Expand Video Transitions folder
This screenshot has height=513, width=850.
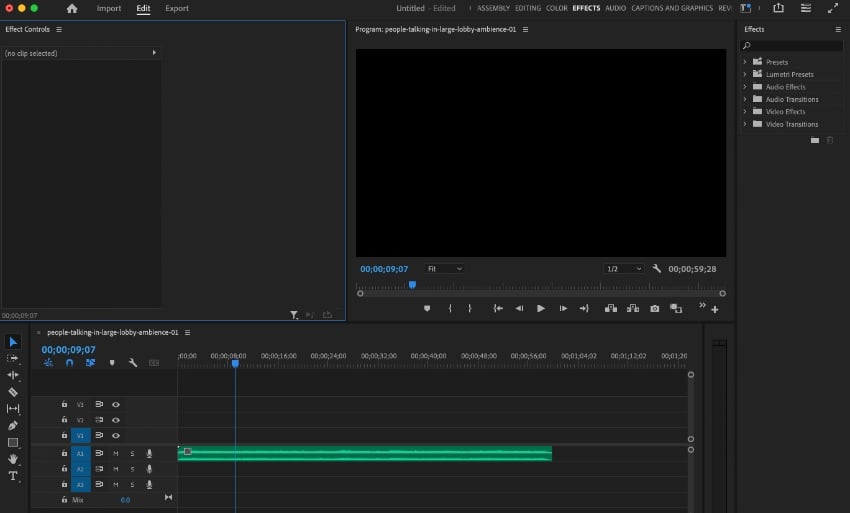[745, 124]
